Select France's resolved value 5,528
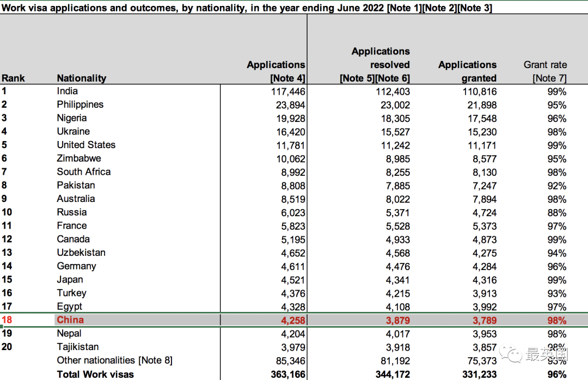 (398, 227)
